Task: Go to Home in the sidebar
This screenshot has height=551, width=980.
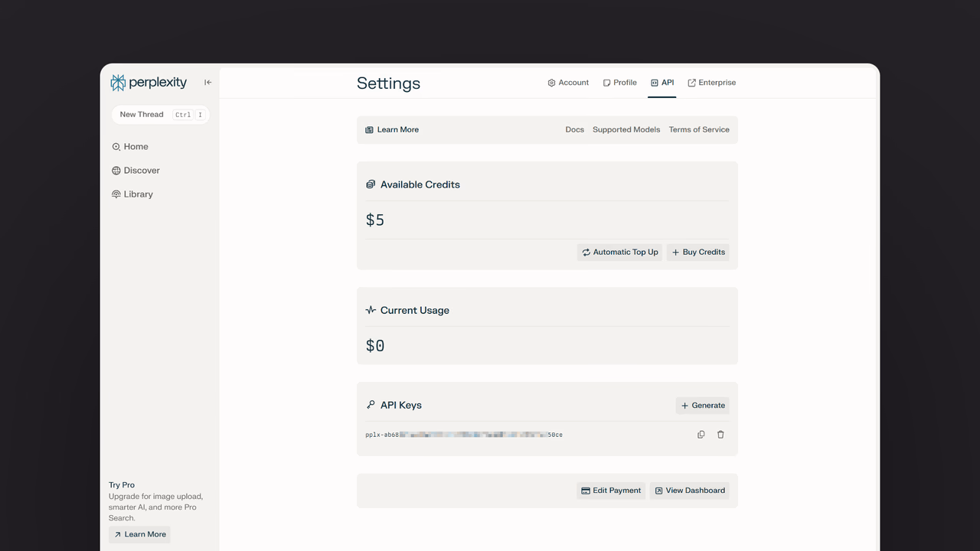Action: click(130, 147)
